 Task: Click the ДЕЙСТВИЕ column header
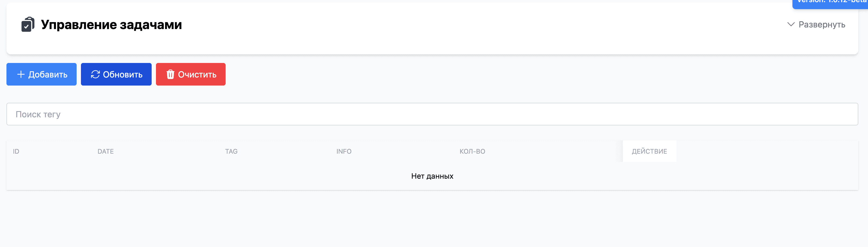[x=649, y=152]
